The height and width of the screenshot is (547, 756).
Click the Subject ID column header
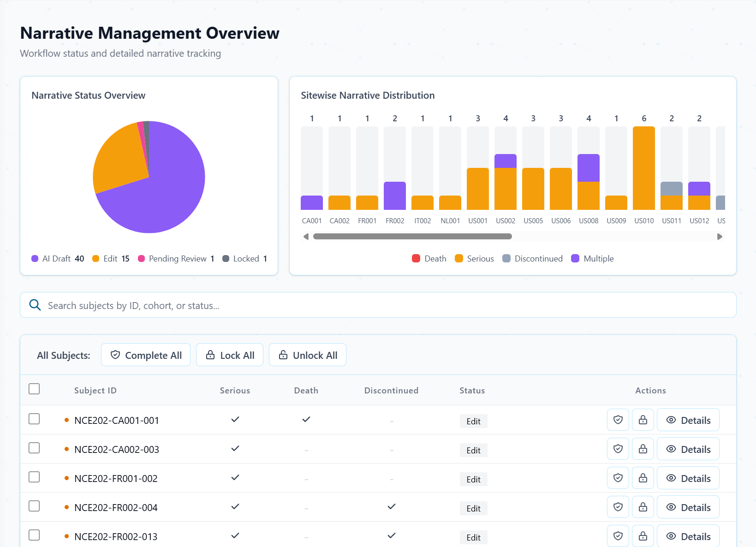[95, 390]
